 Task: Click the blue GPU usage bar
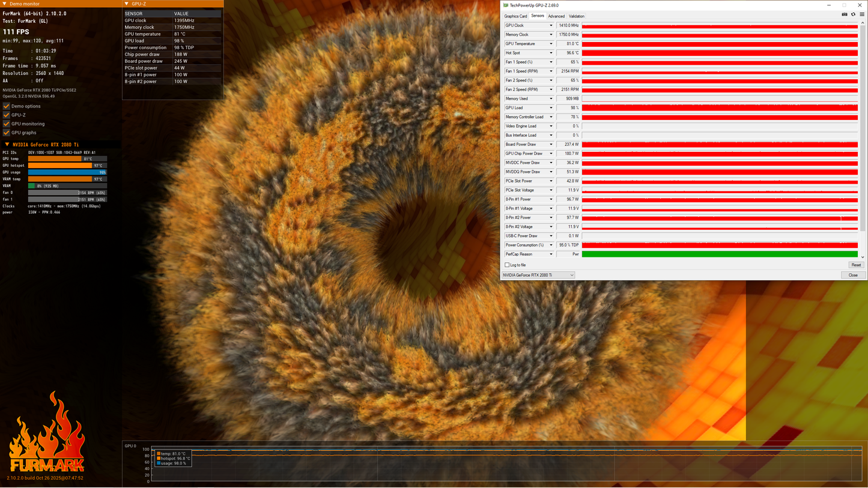(67, 172)
